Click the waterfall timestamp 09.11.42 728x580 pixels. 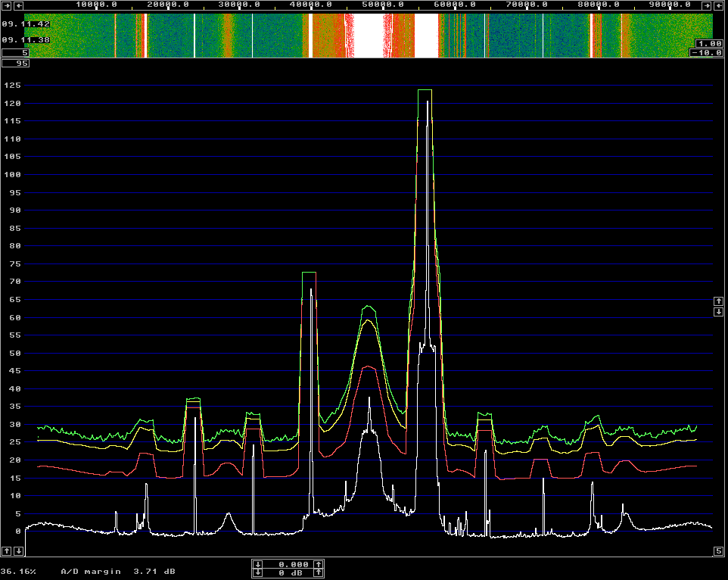pos(26,24)
